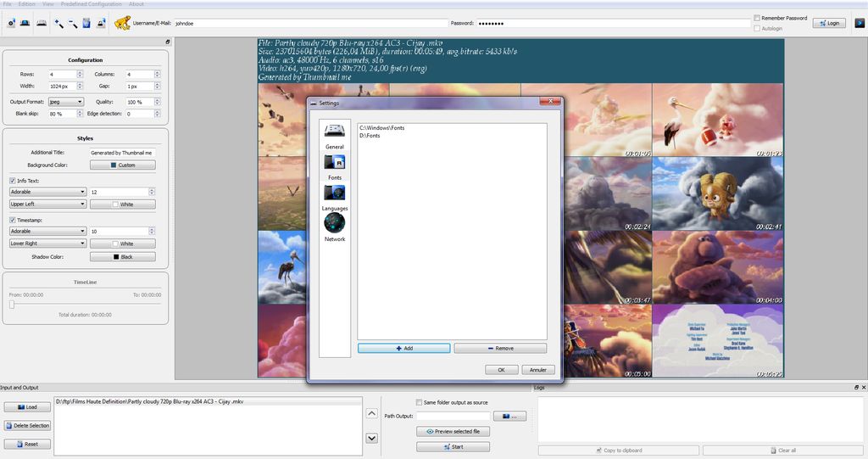Screen dimensions: 868x459
Task: Open the Info Text font dropdown
Action: pyautogui.click(x=47, y=192)
